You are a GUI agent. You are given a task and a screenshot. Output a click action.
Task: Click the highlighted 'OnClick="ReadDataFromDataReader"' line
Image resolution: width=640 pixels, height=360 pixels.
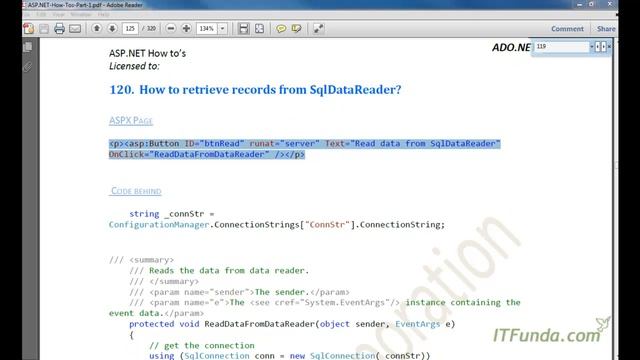point(207,154)
